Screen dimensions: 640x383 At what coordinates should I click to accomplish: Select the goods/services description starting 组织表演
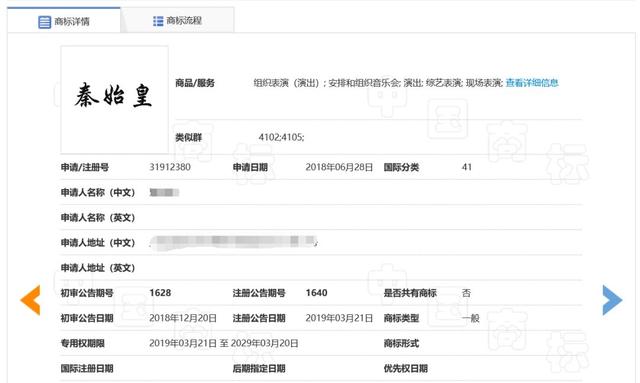click(x=378, y=83)
